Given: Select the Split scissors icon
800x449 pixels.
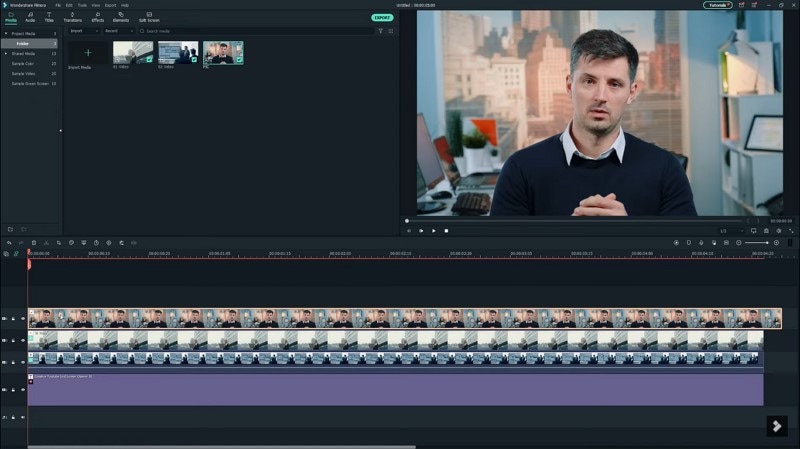Looking at the screenshot, I should pyautogui.click(x=46, y=243).
